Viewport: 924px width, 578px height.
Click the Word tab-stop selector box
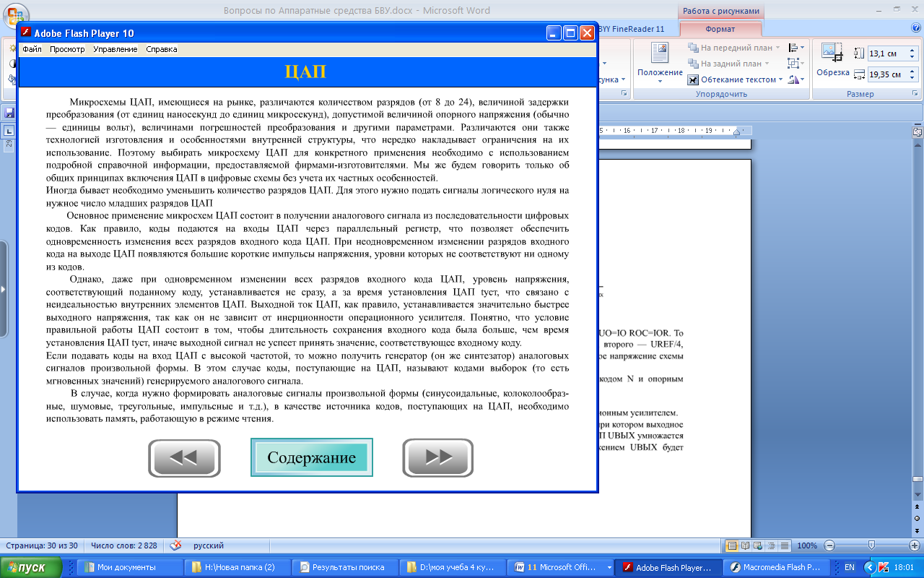click(x=9, y=131)
